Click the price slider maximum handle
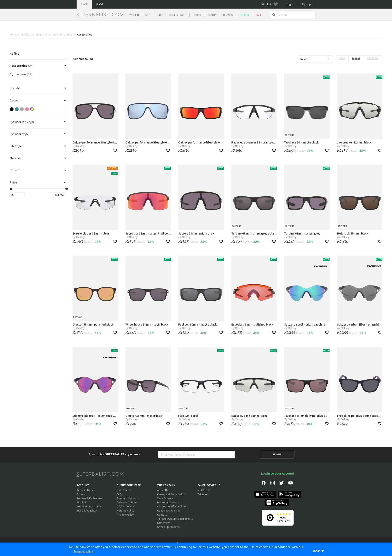The height and width of the screenshot is (556, 392). [67, 189]
